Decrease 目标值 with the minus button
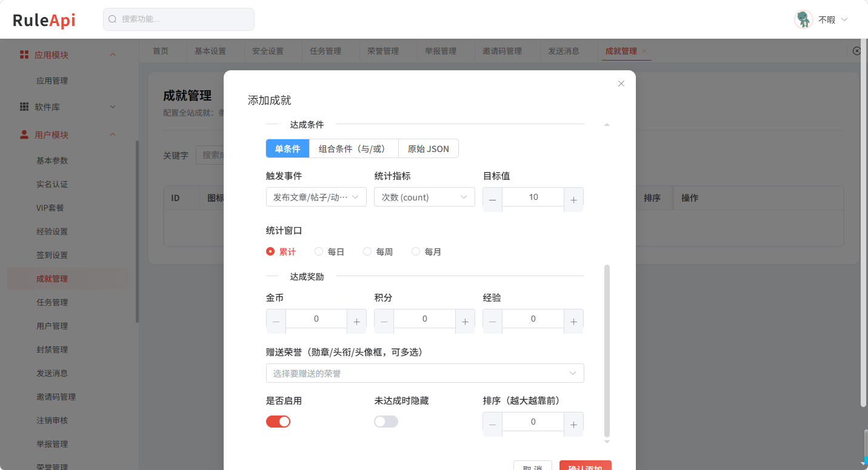This screenshot has height=470, width=868. (492, 200)
